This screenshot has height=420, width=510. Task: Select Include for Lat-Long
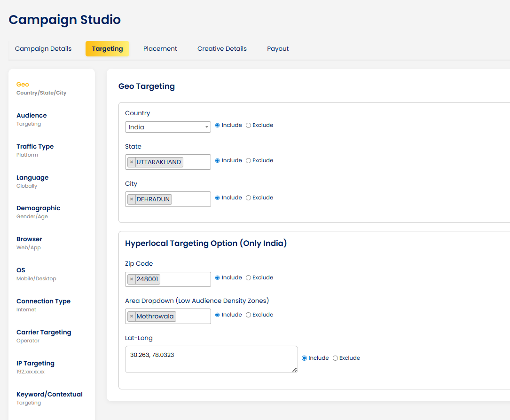[x=304, y=358]
